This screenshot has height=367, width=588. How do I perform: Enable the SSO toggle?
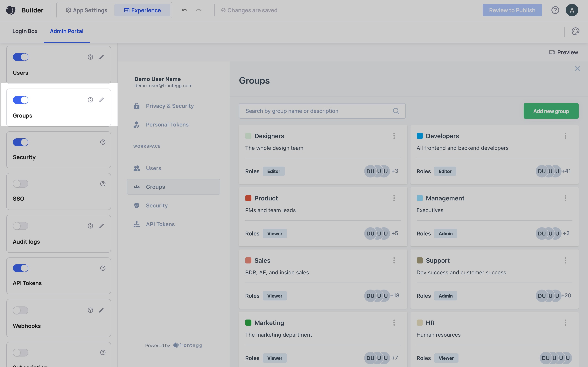point(21,184)
